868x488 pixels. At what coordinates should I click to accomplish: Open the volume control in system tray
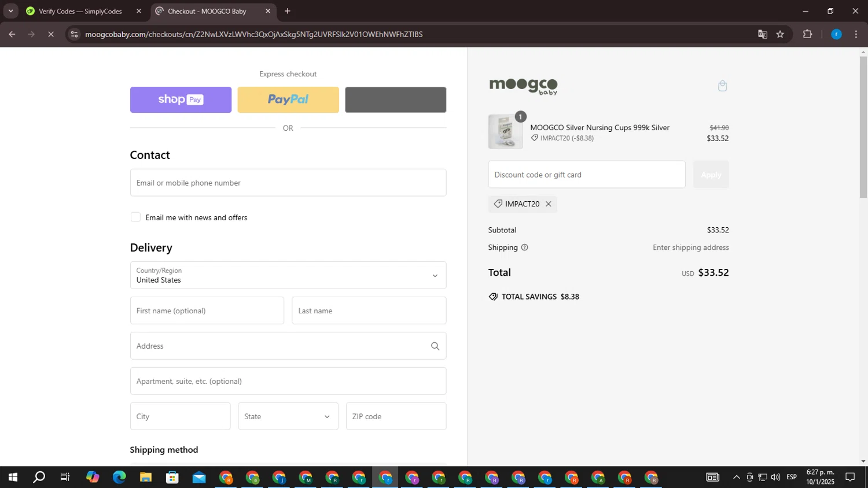[x=775, y=478]
